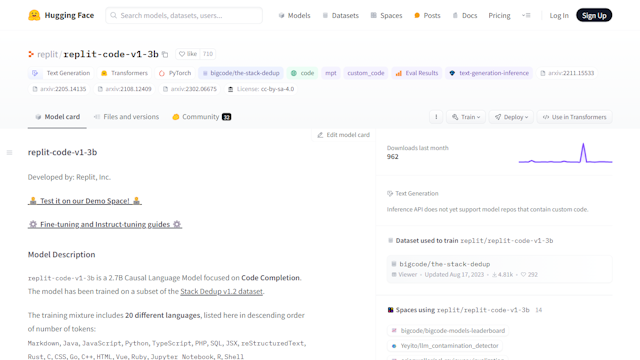Screen dimensions: 640x360
Task: Switch to Files and versions tab
Action: coord(126,117)
